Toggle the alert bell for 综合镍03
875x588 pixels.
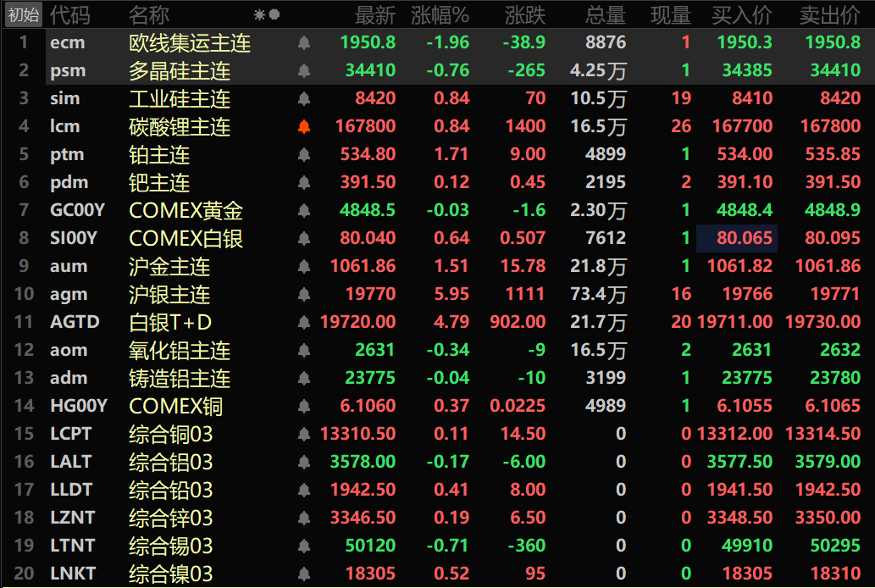303,574
